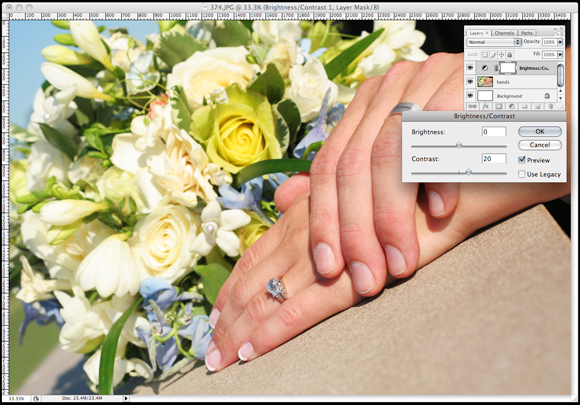The image size is (580, 405).
Task: Open the fx layer style icon
Action: point(486,107)
